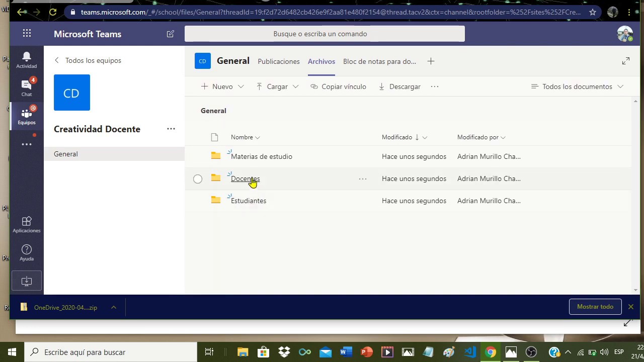Image resolution: width=644 pixels, height=362 pixels.
Task: Open Visual Studio Code from taskbar
Action: [470, 352]
